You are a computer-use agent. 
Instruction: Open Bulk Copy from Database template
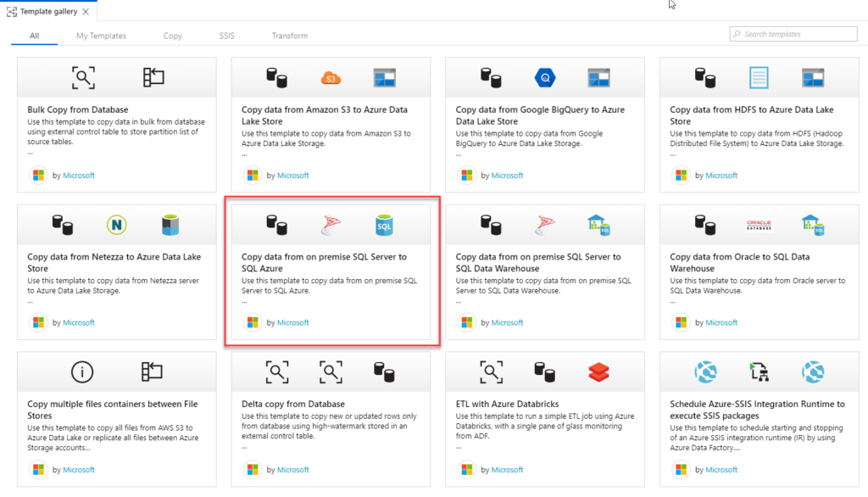[78, 109]
